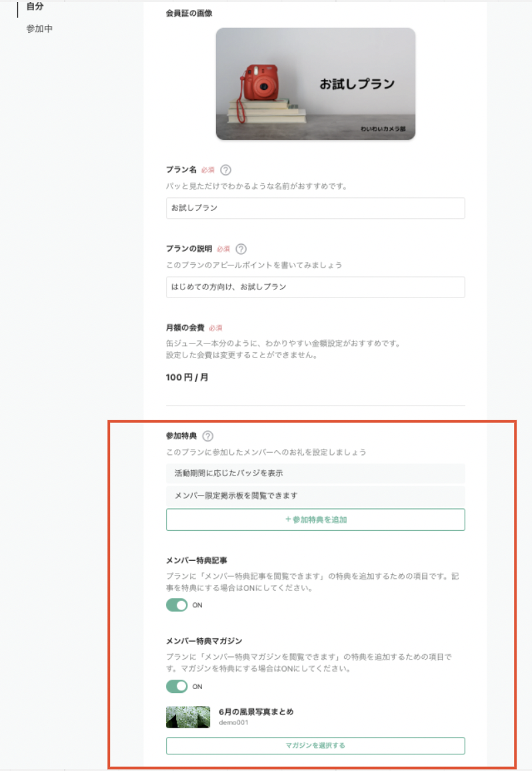Select the 活動期間に応じたバッジを表示 perk row
Viewport: 532px width, 771px height.
point(315,473)
